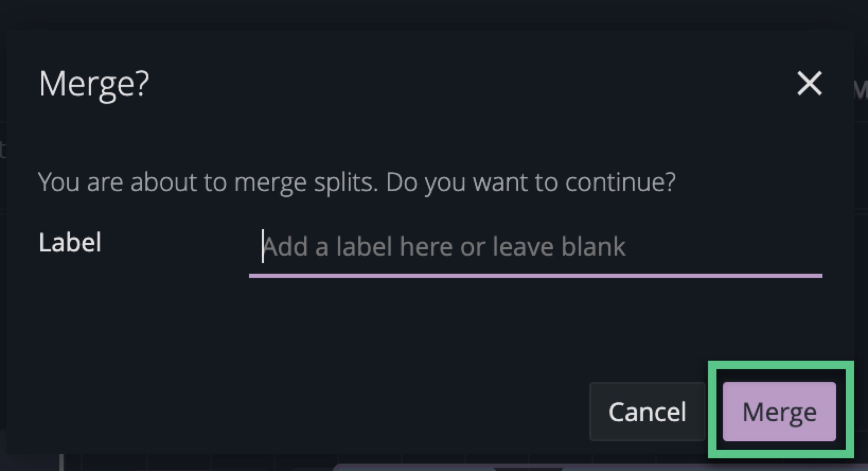Click the purple underline of Label input

[x=535, y=275]
